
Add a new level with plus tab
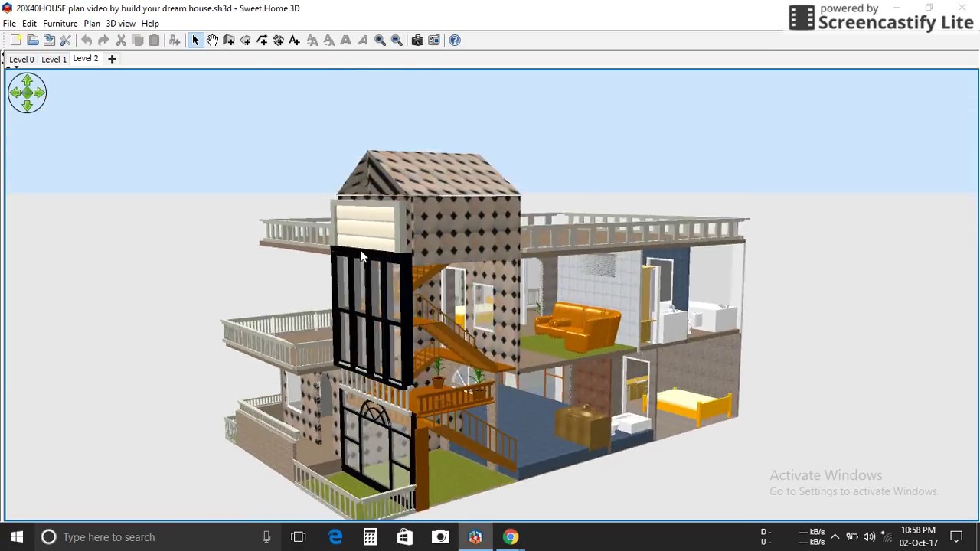coord(112,59)
